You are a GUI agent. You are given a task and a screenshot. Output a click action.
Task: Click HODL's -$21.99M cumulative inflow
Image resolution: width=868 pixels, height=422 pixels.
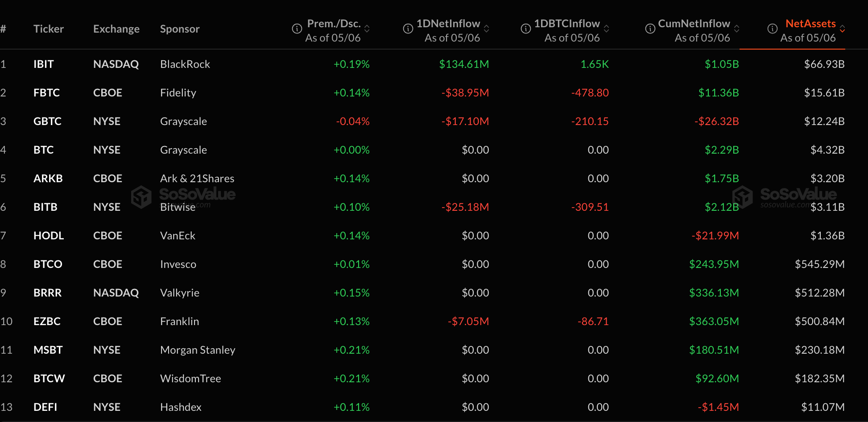715,236
